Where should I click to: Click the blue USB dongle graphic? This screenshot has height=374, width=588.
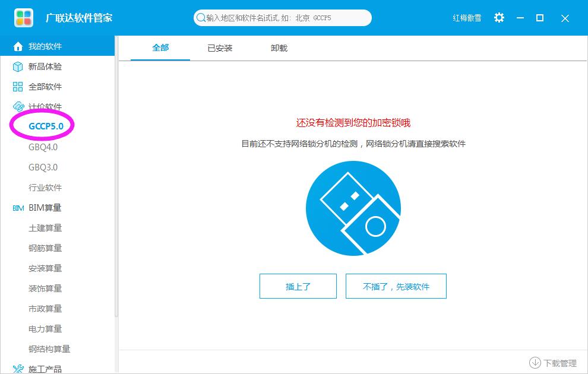(353, 208)
